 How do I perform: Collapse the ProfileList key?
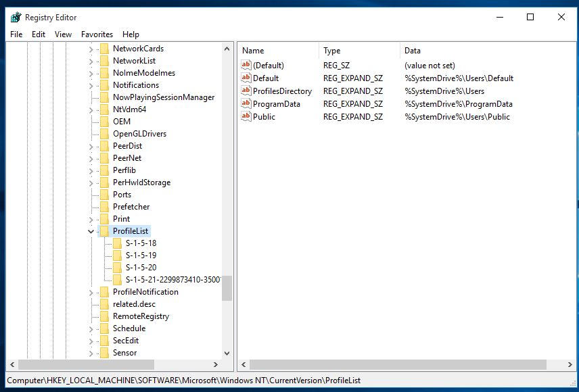coord(91,231)
